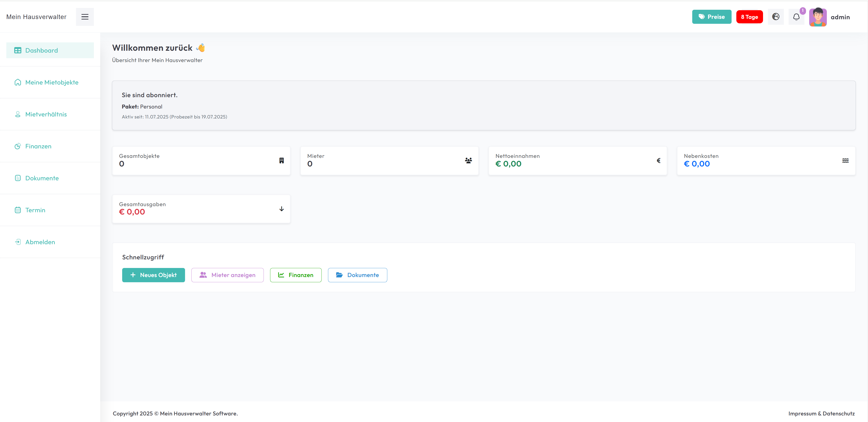Click the down arrow on Gesamtausgaben
Viewport: 868px width, 422px height.
point(281,209)
